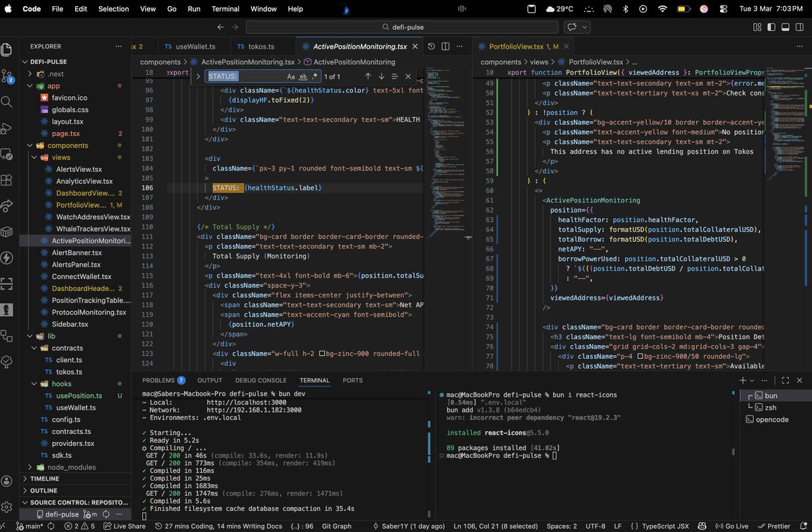Maximize the terminal panel
The width and height of the screenshot is (812, 532).
click(x=786, y=380)
